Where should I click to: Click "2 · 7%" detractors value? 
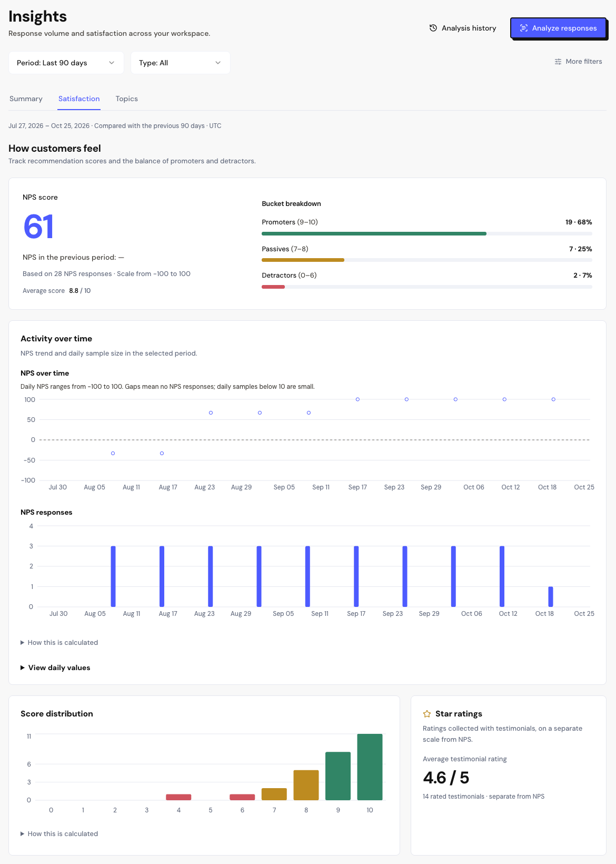click(x=582, y=276)
